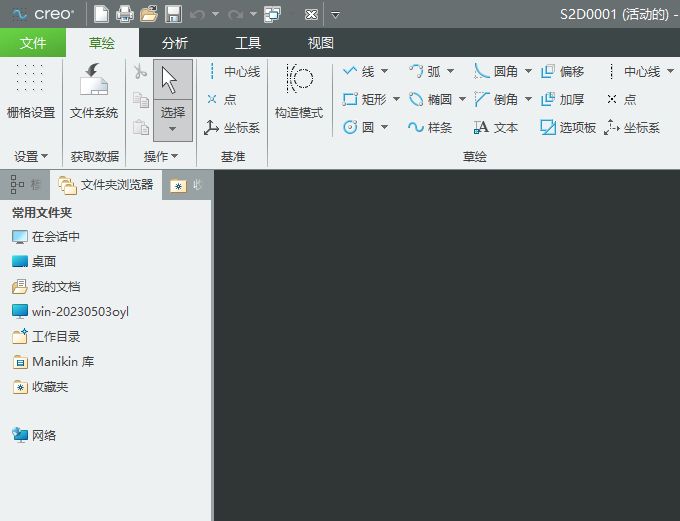Open the 我的文档 folder
This screenshot has height=521, width=680.
tap(46, 287)
